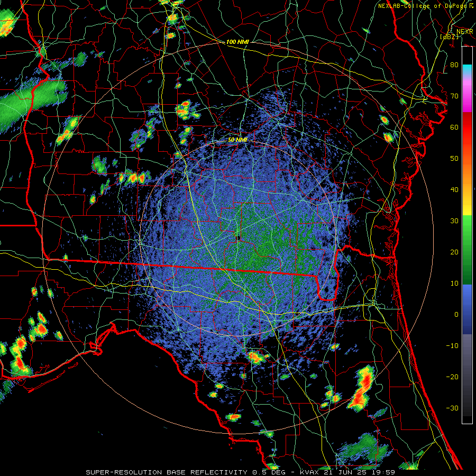Viewport: 476px width, 476px height.
Task: Click the 60 value on the dBZ scale
Action: (x=454, y=127)
